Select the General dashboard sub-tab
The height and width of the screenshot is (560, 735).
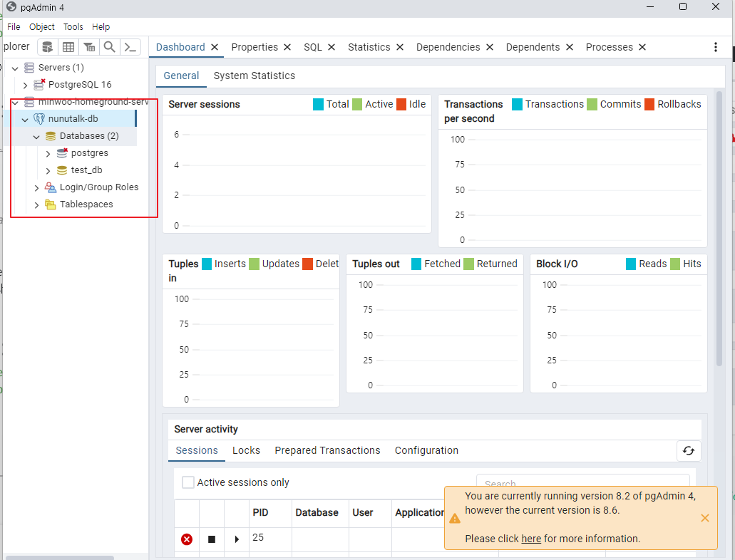point(181,76)
